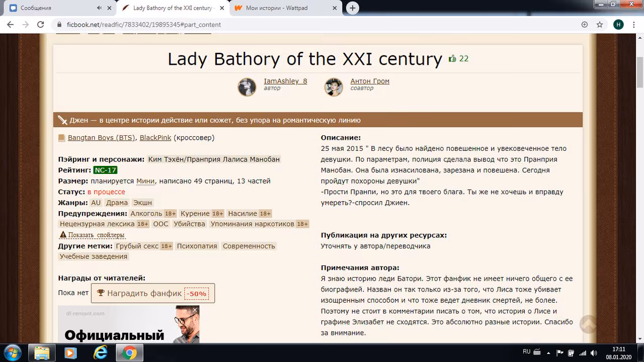Click the scroll-to-top round button

[x=588, y=324]
